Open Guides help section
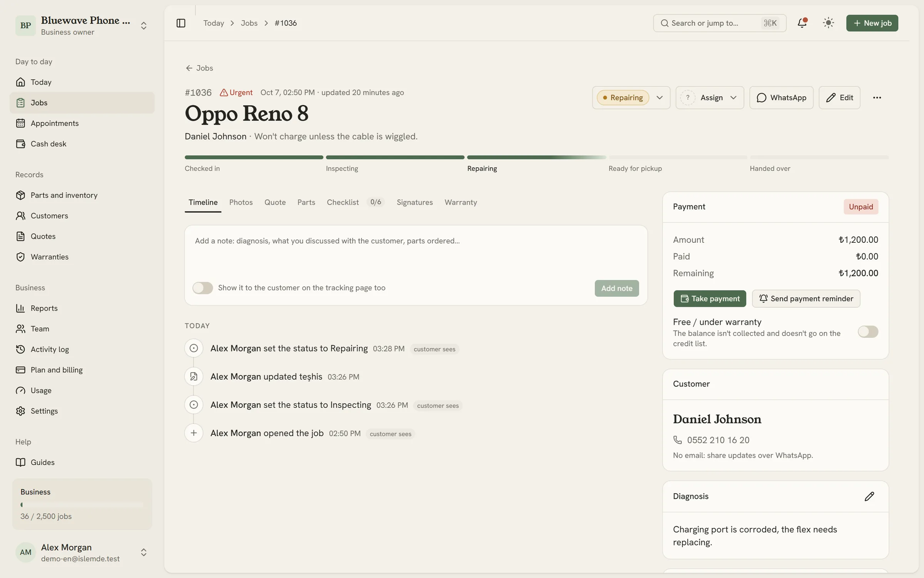924x578 pixels. click(x=82, y=462)
